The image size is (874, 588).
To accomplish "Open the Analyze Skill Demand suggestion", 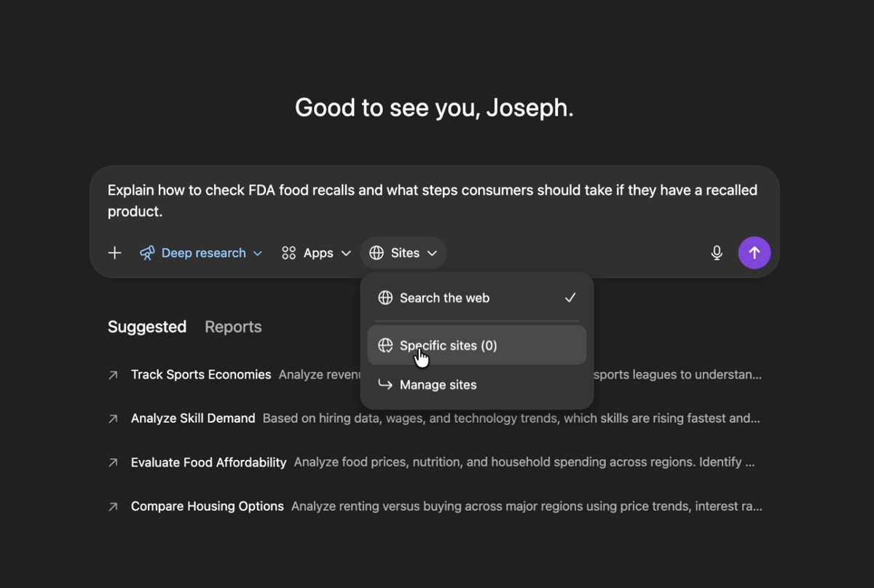I will click(x=193, y=418).
